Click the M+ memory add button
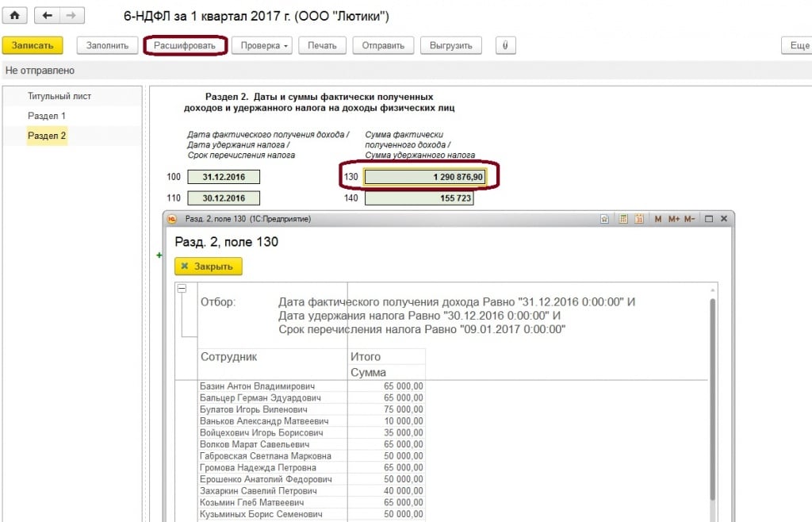The width and height of the screenshot is (812, 522). coord(674,218)
